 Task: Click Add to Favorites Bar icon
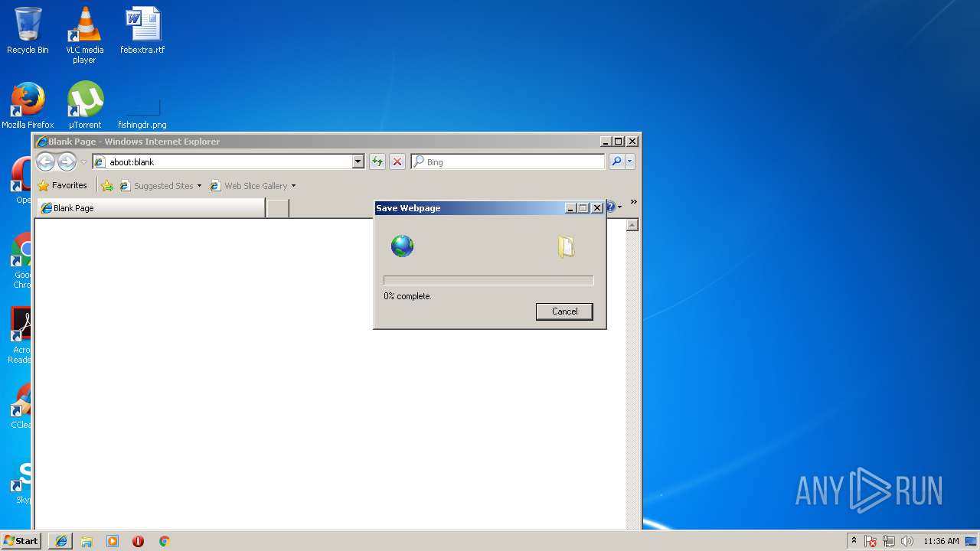pyautogui.click(x=107, y=185)
